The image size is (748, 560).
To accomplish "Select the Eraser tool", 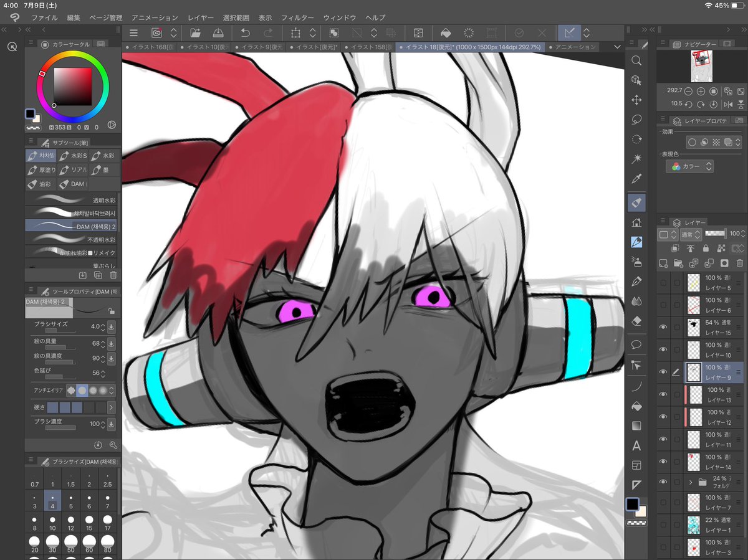I will point(636,320).
